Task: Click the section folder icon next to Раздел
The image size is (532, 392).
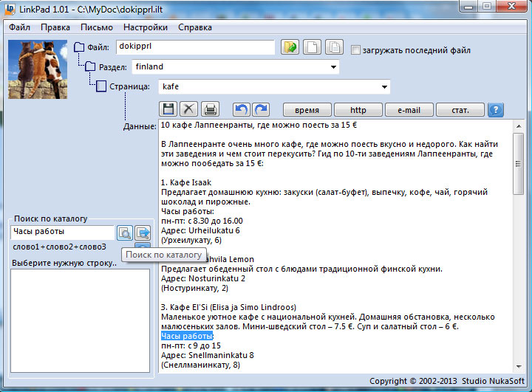Action: click(90, 66)
